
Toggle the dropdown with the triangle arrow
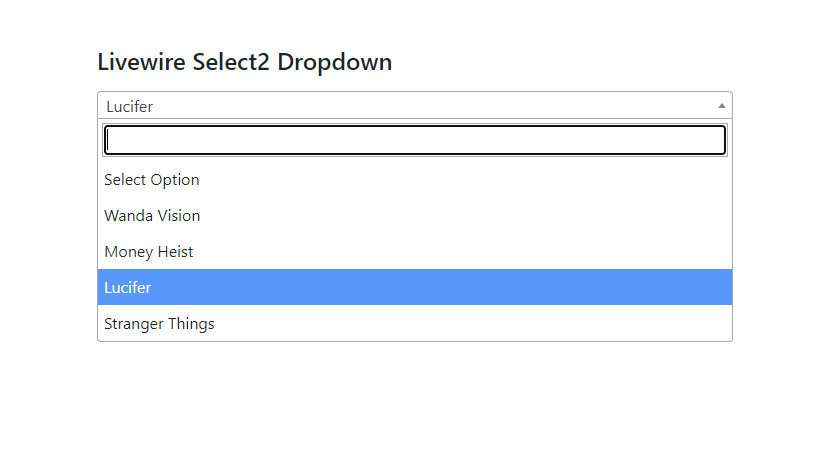722,106
